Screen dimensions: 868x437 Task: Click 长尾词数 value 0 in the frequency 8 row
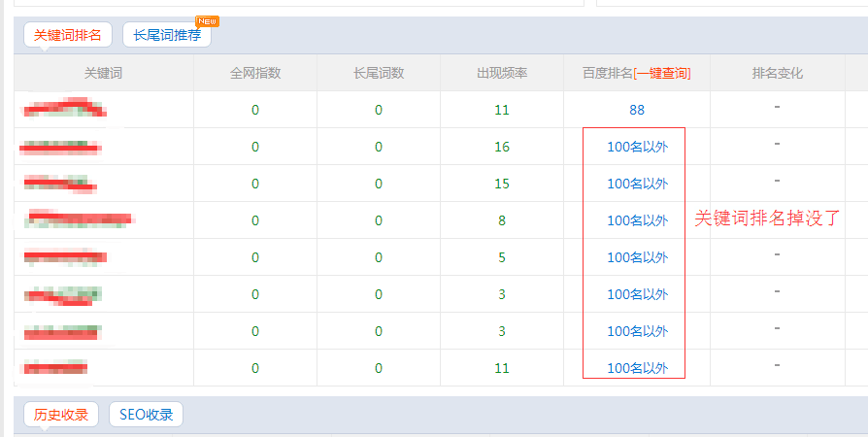379,220
